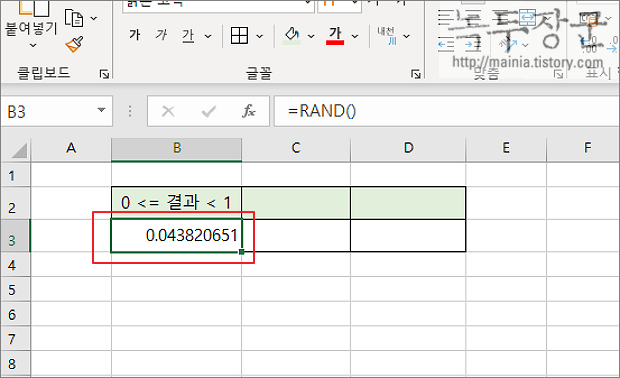Image resolution: width=620 pixels, height=378 pixels.
Task: Select column D header
Action: tap(408, 149)
